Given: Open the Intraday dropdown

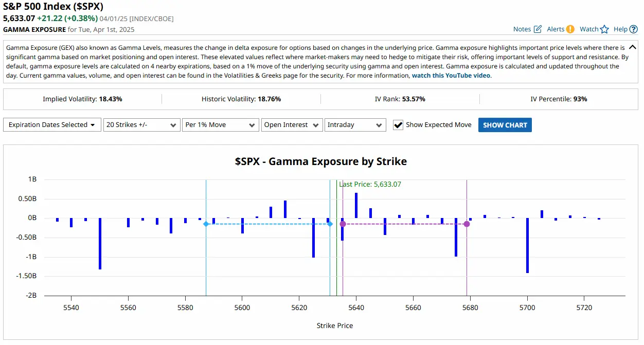Looking at the screenshot, I should pyautogui.click(x=355, y=125).
